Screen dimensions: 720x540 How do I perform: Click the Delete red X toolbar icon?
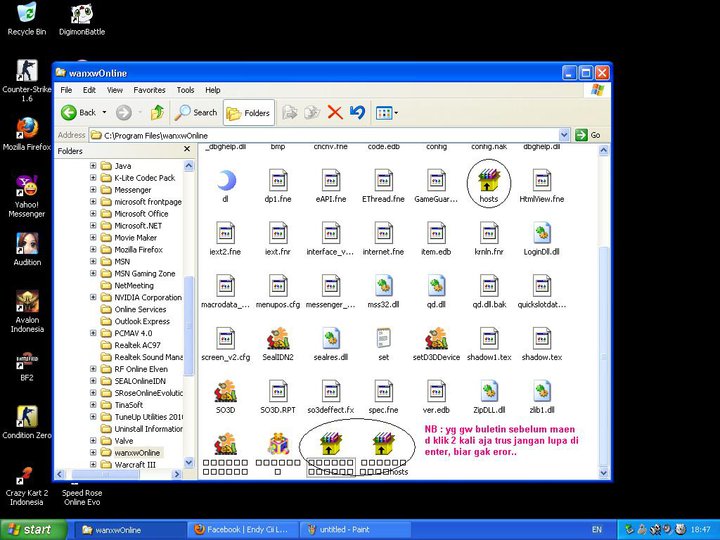[x=335, y=112]
